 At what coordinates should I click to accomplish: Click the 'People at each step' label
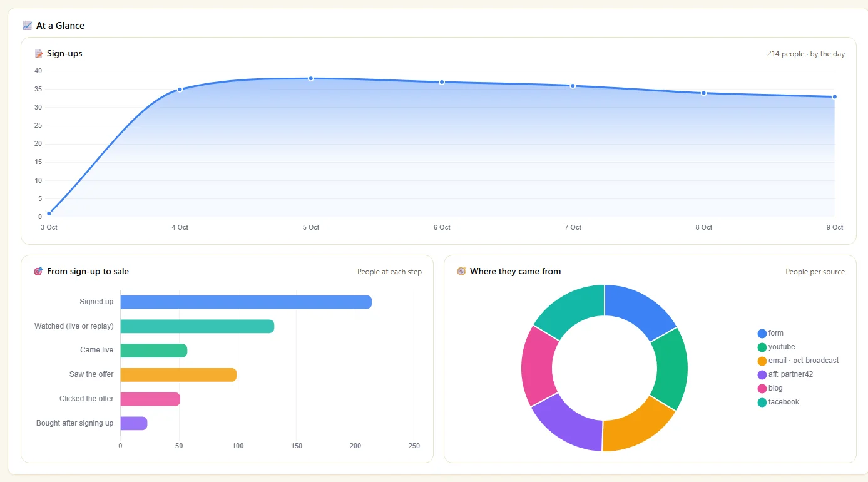coord(389,272)
